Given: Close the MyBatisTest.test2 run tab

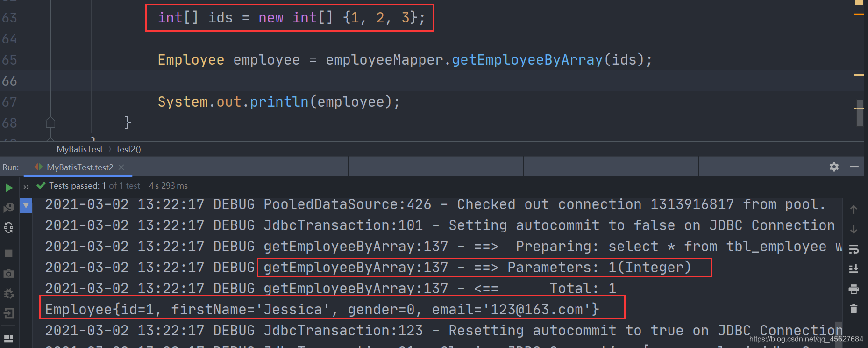Looking at the screenshot, I should pyautogui.click(x=121, y=167).
